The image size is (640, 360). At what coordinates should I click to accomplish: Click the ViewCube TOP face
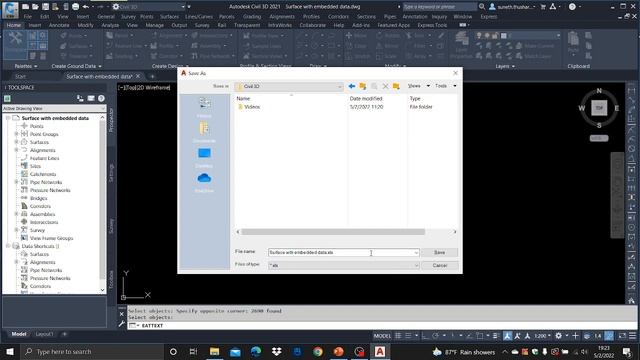599,108
